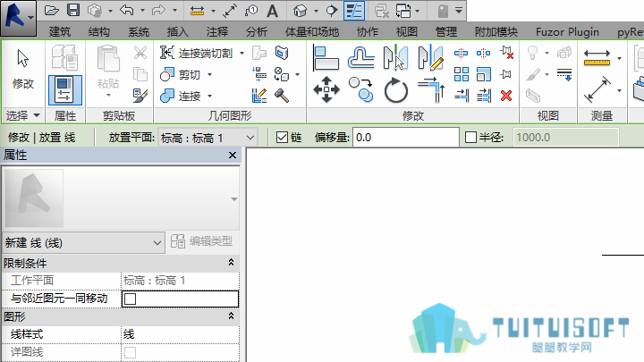Click the 连接端切割 button
Screen dimensions: 644x362
[196, 53]
